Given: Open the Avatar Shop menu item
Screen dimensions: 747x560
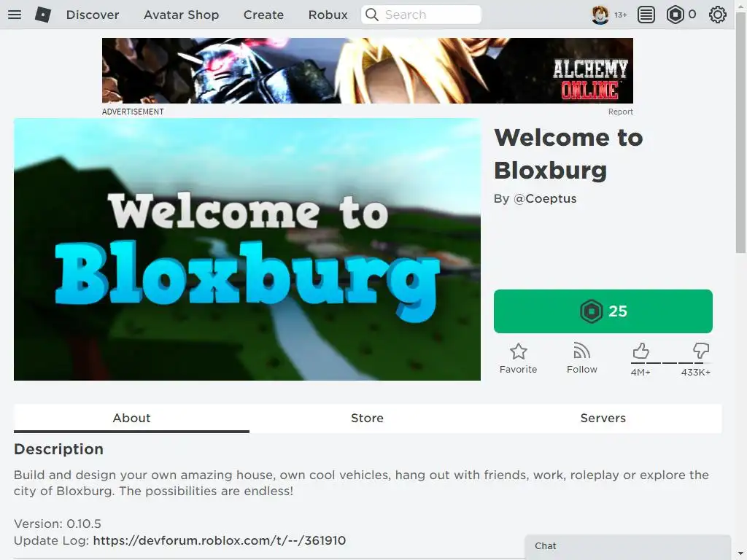Looking at the screenshot, I should [x=182, y=15].
